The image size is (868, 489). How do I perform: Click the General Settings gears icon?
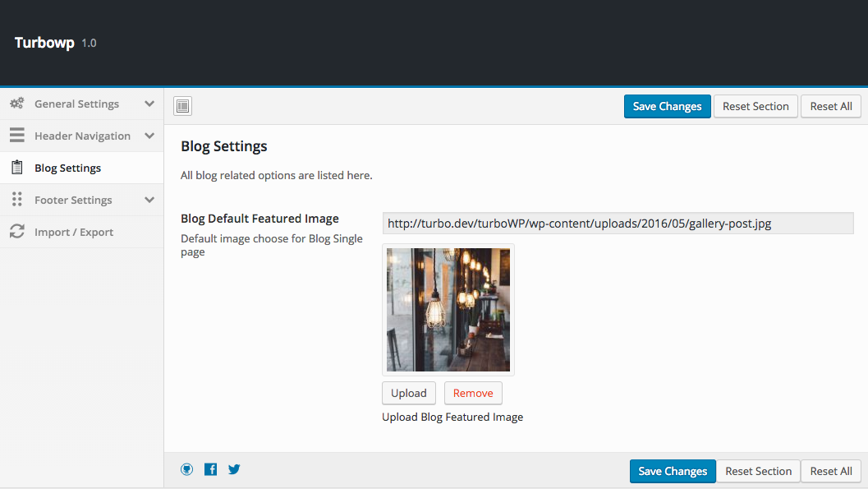tap(16, 104)
